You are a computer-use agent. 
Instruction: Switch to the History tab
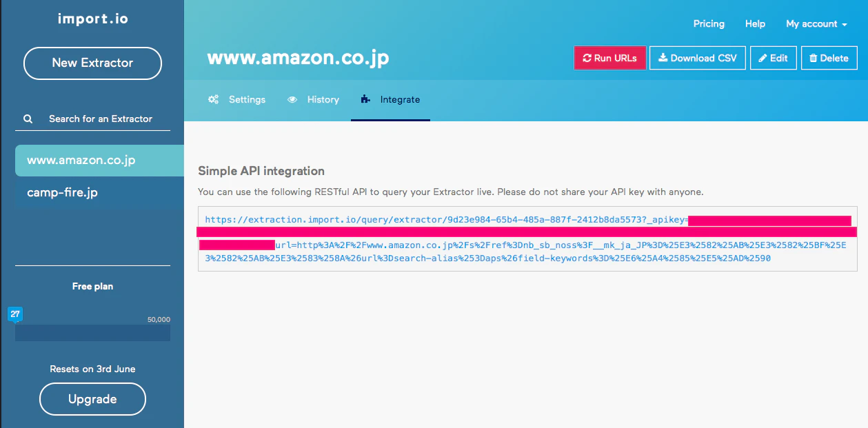pyautogui.click(x=313, y=99)
